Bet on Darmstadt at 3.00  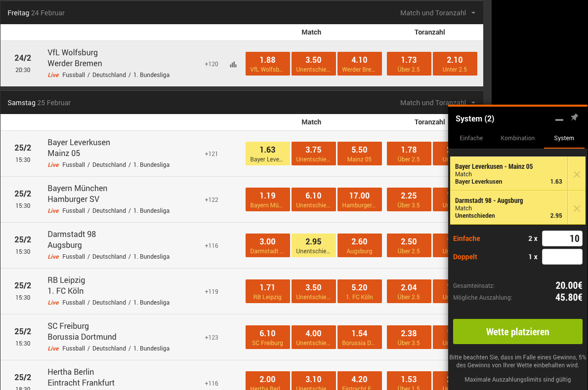[x=267, y=245]
